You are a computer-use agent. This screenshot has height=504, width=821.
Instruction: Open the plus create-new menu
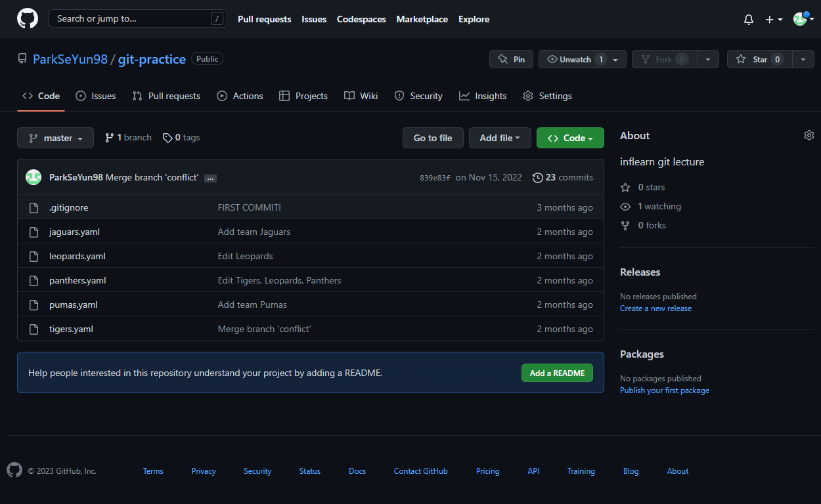coord(774,20)
